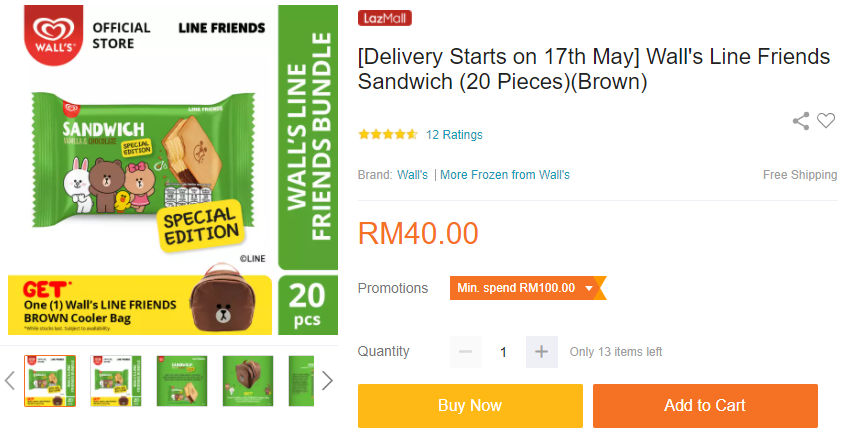The image size is (851, 442).
Task: Decrease quantity with minus button
Action: (465, 352)
